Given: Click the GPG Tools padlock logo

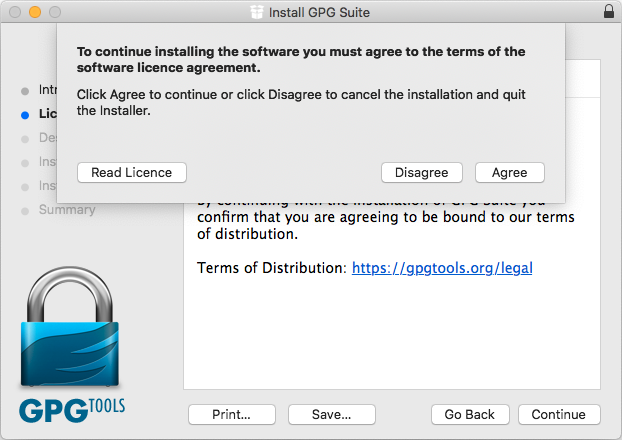Looking at the screenshot, I should 70,326.
